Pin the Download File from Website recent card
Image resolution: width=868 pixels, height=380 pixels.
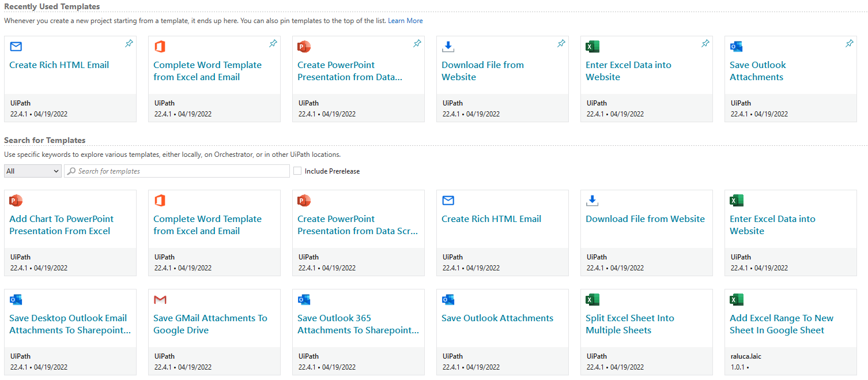[561, 44]
